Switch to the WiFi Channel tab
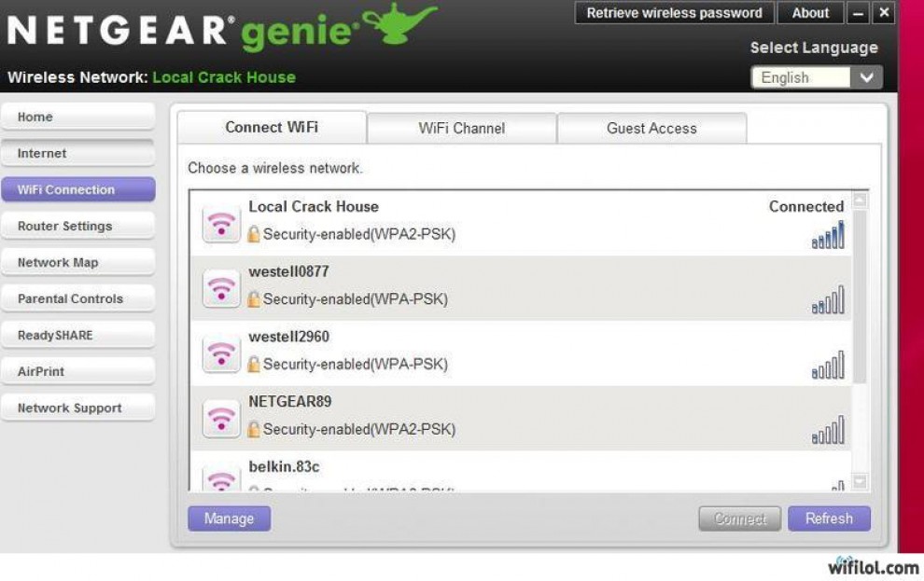Screen dimensions: 924x581 pos(461,129)
